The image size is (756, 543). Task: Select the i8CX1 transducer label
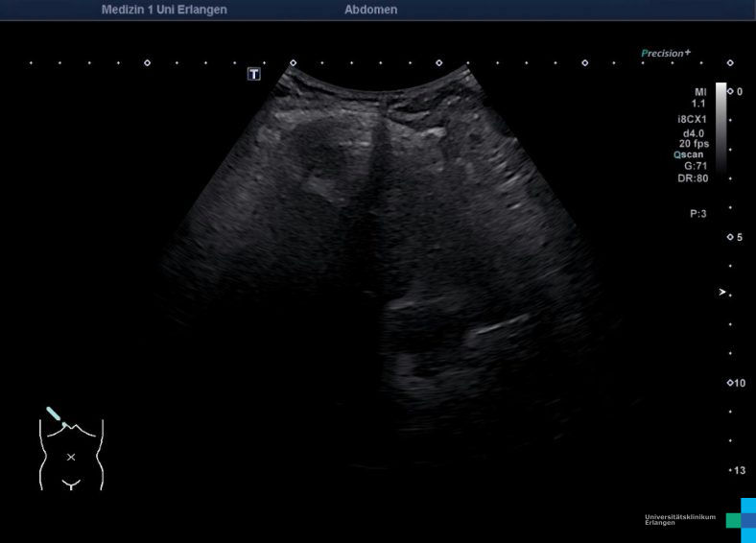[x=692, y=120]
